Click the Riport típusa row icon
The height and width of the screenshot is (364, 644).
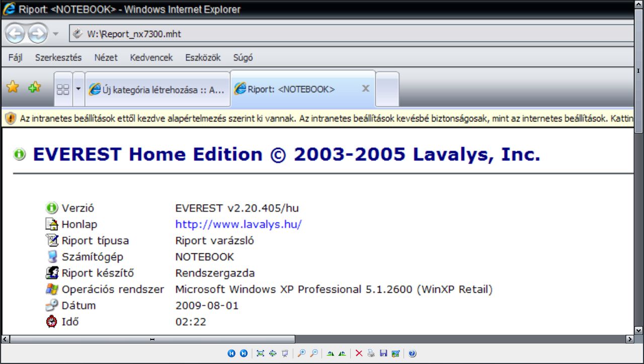[52, 240]
